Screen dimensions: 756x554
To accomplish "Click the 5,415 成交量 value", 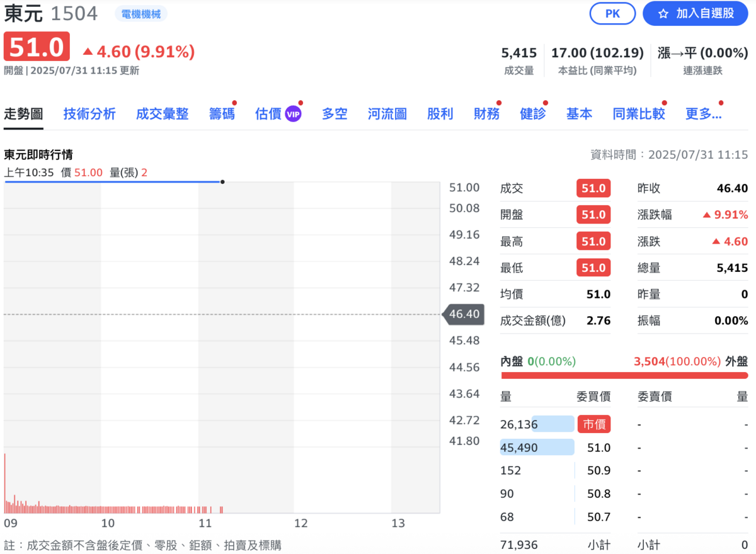I will (x=519, y=53).
